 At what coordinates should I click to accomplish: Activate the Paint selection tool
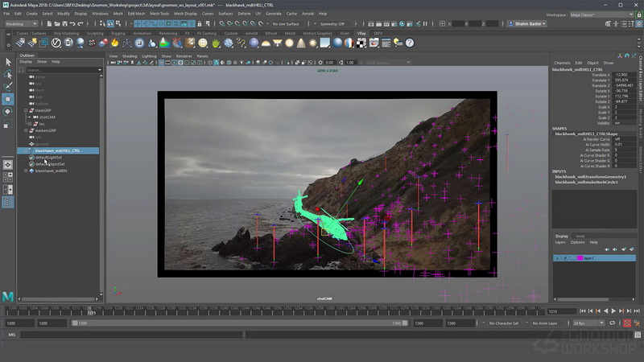pyautogui.click(x=8, y=87)
